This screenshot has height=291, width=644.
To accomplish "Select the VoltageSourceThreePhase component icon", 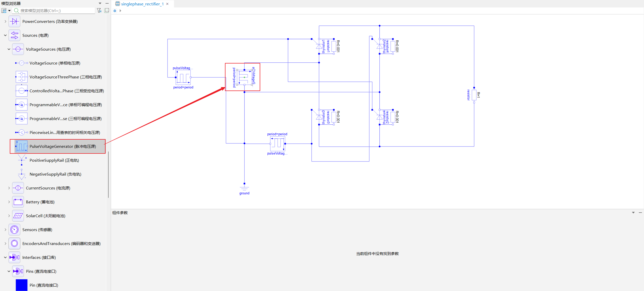I will [x=22, y=77].
